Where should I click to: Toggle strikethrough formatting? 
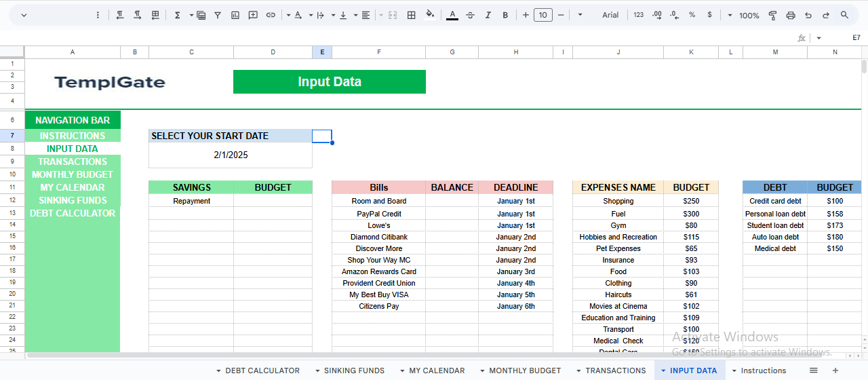470,15
